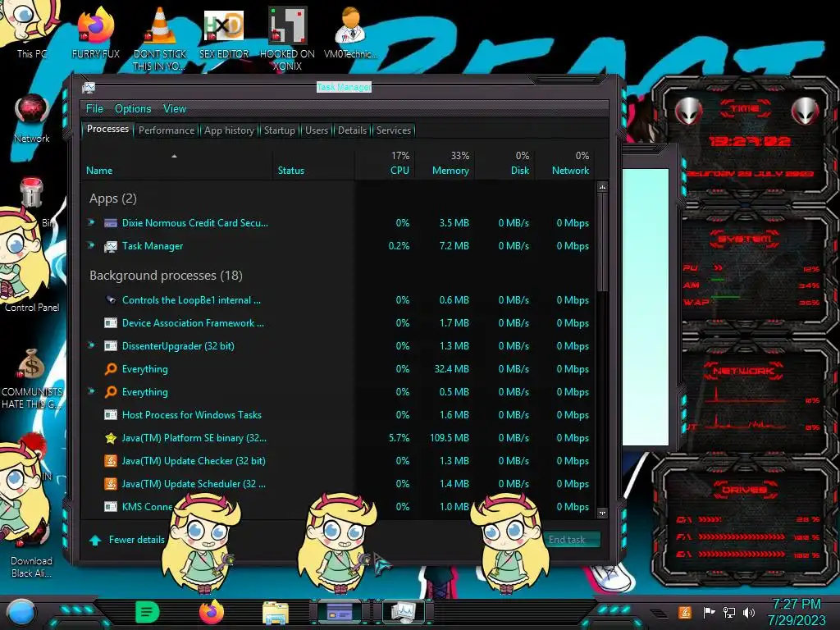Viewport: 840px width, 630px height.
Task: Open the Network desktop icon
Action: [x=32, y=118]
